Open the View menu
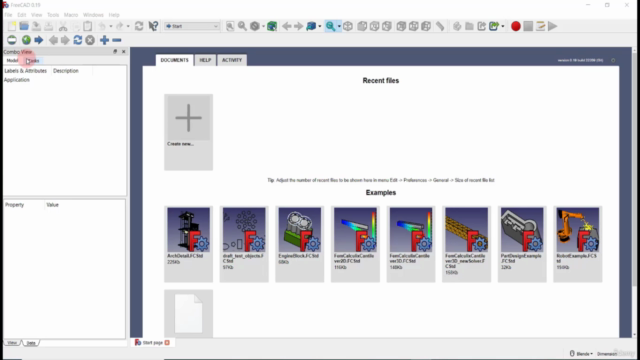 pyautogui.click(x=36, y=15)
